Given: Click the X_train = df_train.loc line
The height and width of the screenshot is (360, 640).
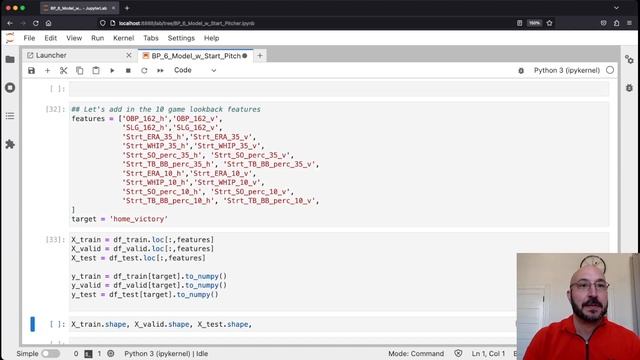Looking at the screenshot, I should tap(142, 240).
